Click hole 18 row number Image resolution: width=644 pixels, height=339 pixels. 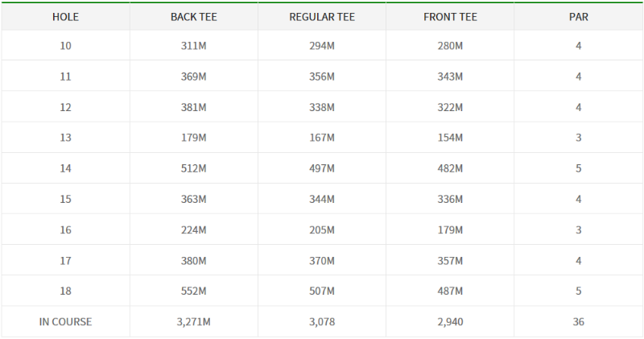65,291
